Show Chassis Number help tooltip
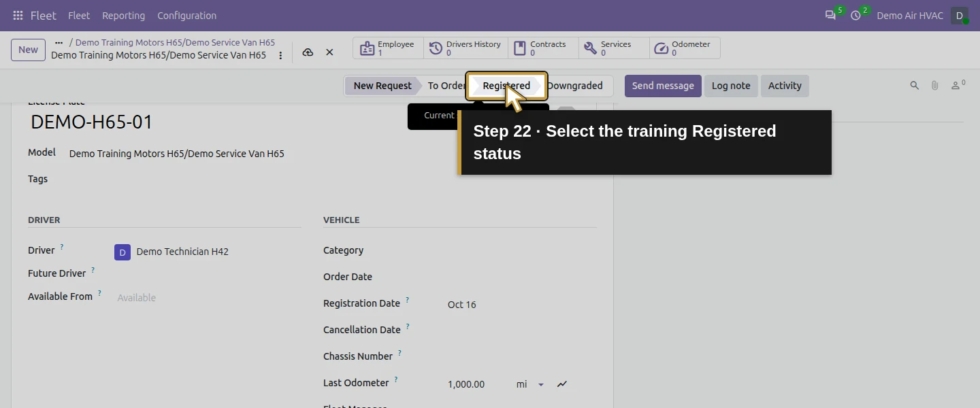 click(x=399, y=353)
